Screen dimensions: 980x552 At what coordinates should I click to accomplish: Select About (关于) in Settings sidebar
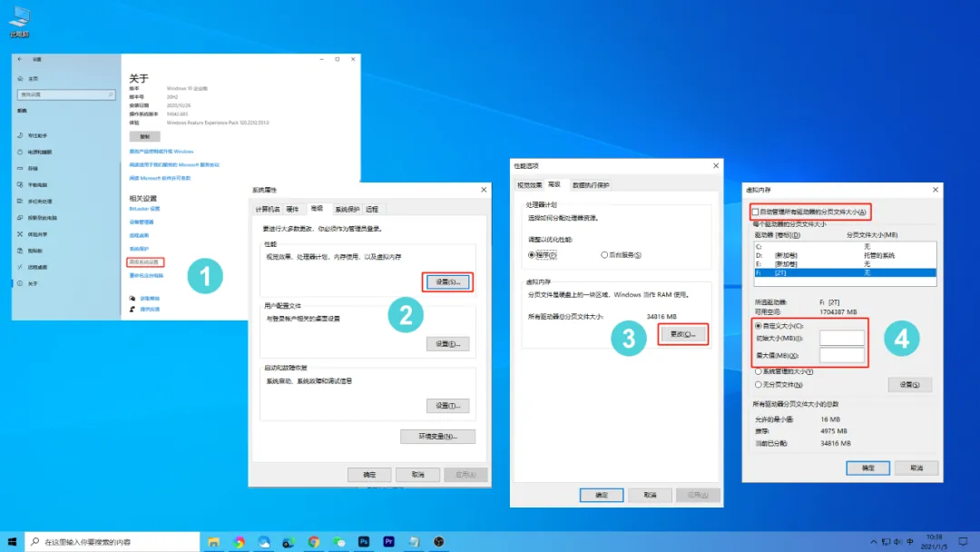(x=28, y=284)
